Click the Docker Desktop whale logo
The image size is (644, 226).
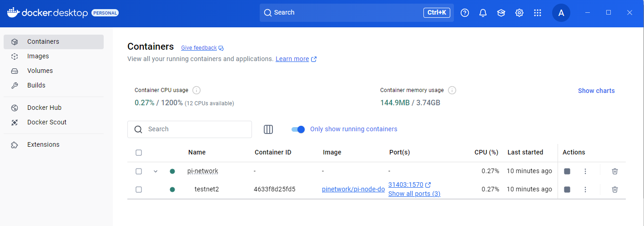click(13, 12)
